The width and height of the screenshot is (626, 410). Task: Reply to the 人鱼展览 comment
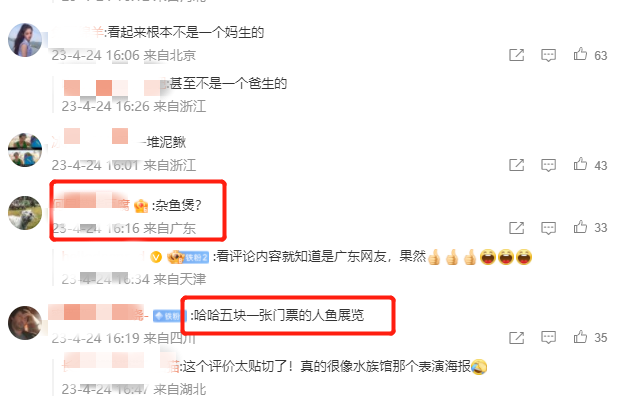[x=548, y=338]
